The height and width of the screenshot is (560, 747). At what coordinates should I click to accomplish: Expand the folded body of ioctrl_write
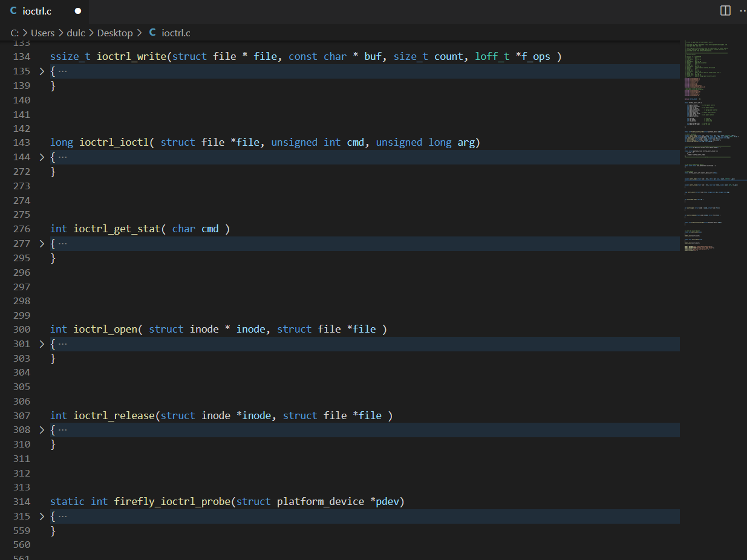coord(41,71)
